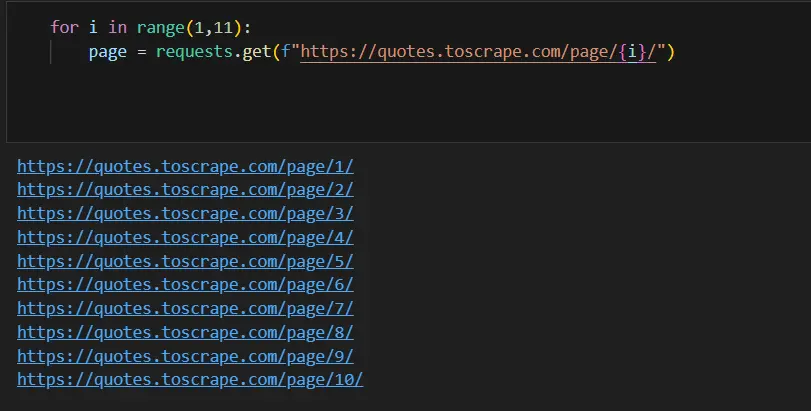Screen dimensions: 811x411
Task: Open the page/5/ output link
Action: (185, 261)
